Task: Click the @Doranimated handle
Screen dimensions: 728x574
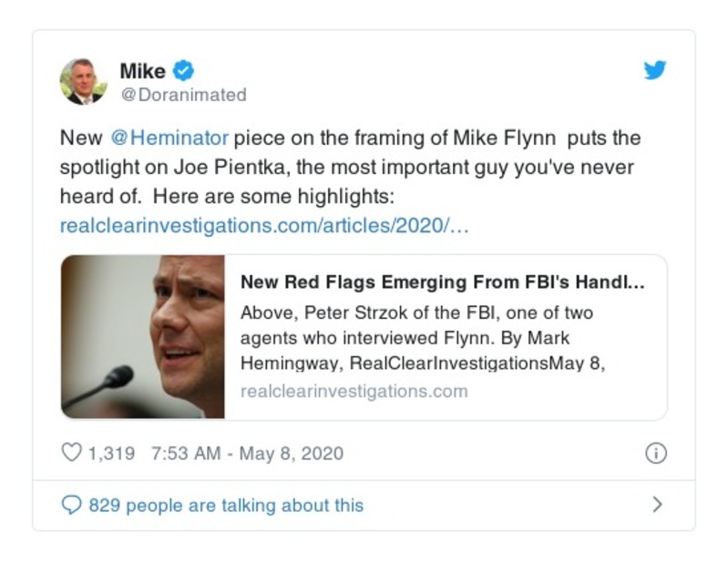Action: click(183, 95)
